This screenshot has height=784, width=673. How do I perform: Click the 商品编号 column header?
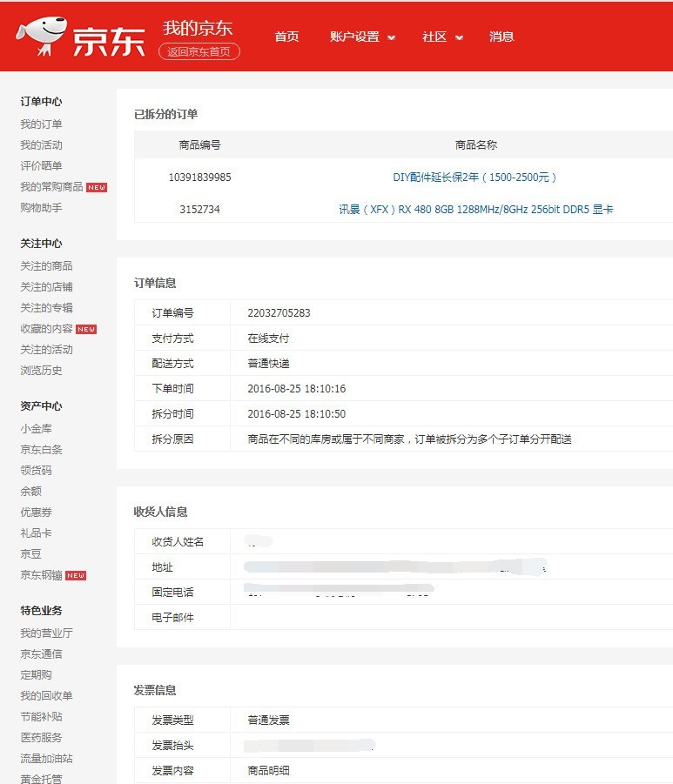(199, 145)
